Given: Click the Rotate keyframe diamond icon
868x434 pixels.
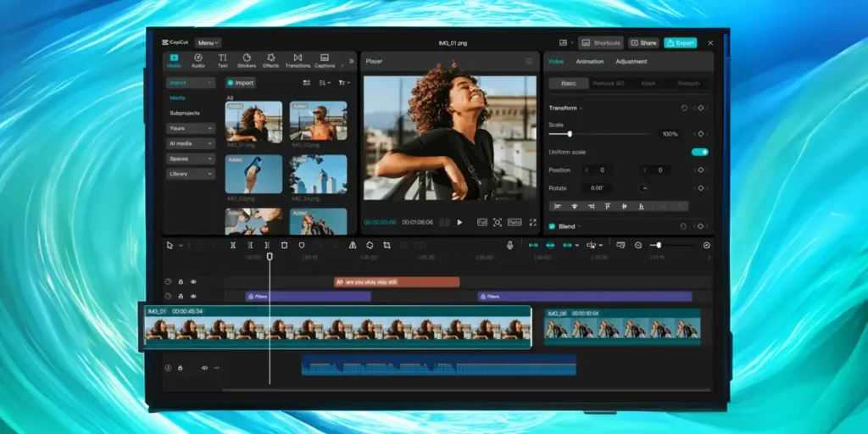Looking at the screenshot, I should (x=701, y=188).
